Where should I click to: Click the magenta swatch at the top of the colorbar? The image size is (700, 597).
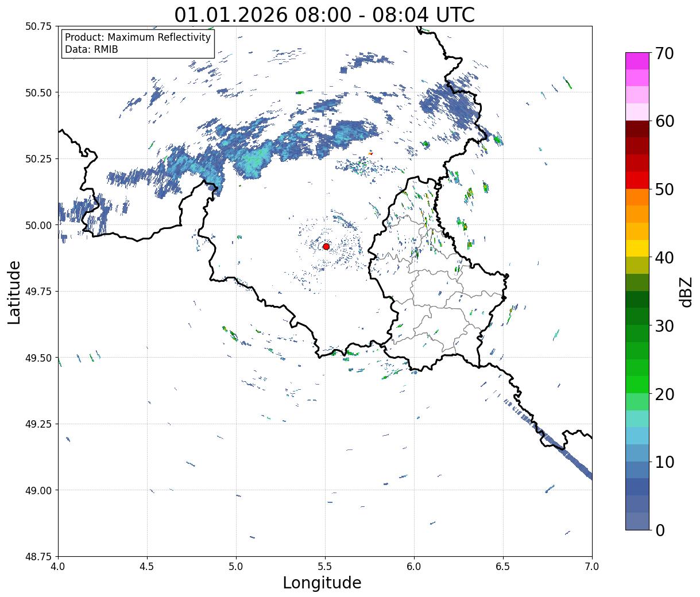tap(637, 61)
